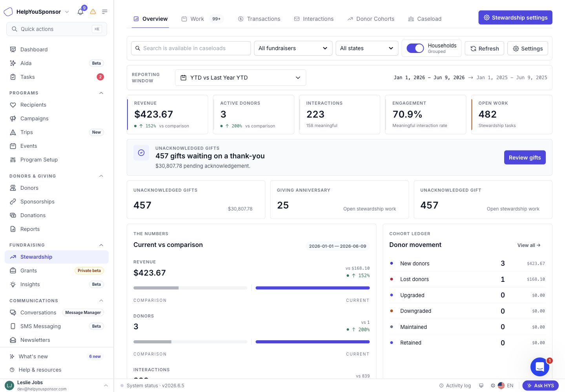Open the All states dropdown

coord(367,48)
